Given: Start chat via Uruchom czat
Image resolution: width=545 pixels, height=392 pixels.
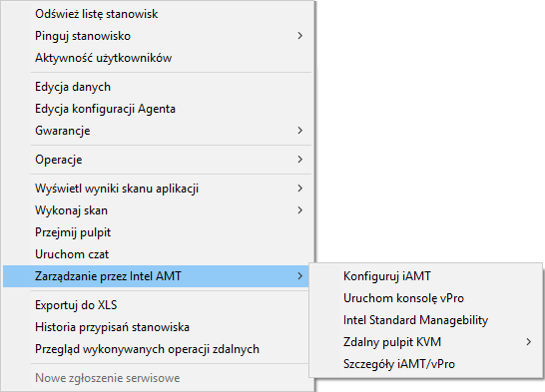Looking at the screenshot, I should [x=156, y=254].
